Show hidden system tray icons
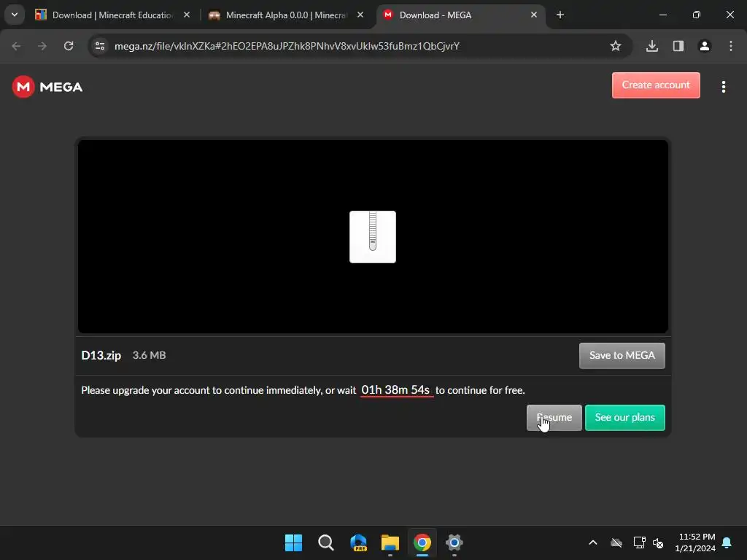747x560 pixels. 593,542
